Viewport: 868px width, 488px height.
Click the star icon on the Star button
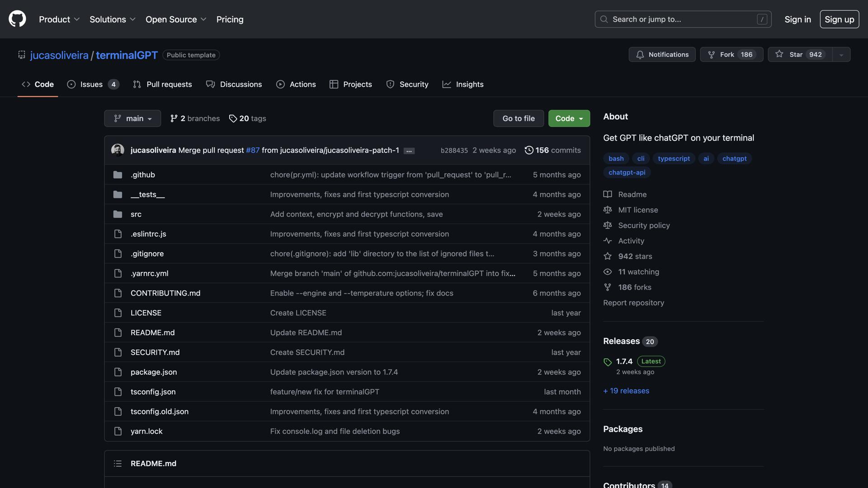click(x=779, y=54)
